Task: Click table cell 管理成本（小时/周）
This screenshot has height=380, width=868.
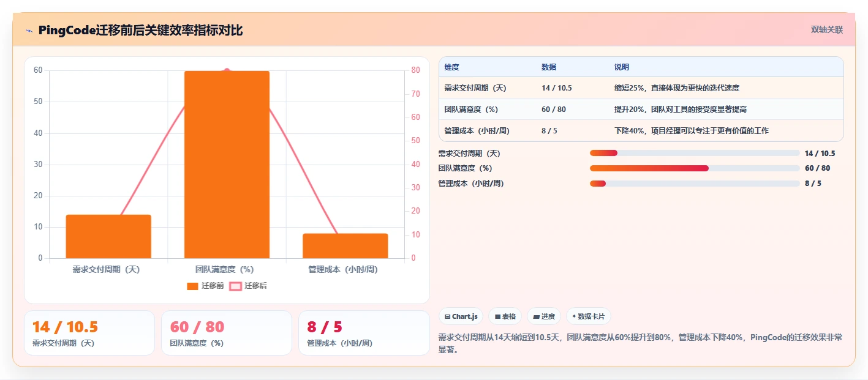Action: point(477,131)
